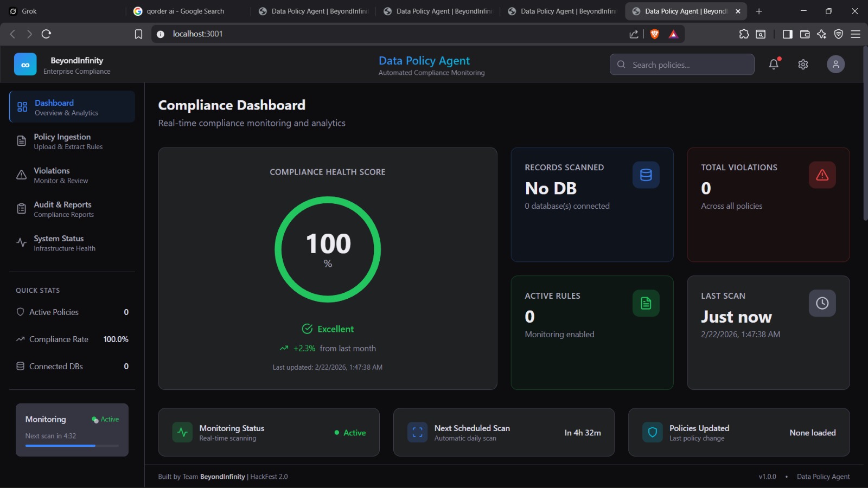The height and width of the screenshot is (488, 868).
Task: Click the BeyondInfinity infinity logo
Action: tap(25, 65)
